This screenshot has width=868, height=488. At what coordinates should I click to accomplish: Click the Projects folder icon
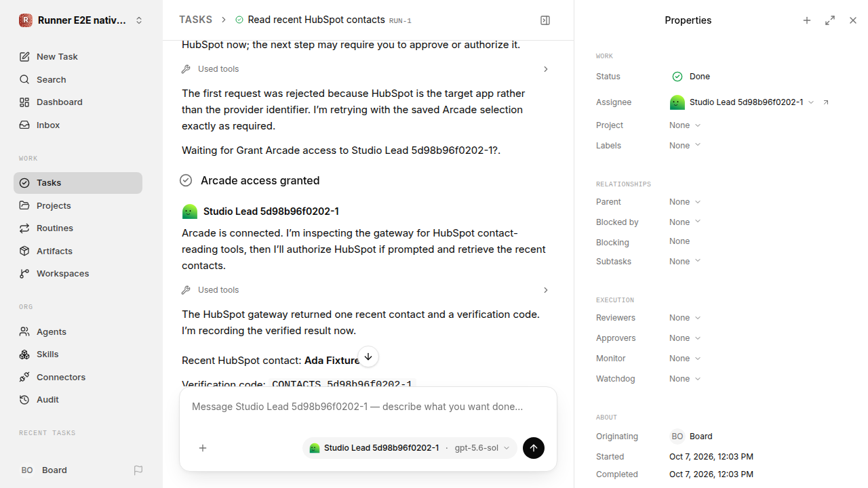point(24,205)
